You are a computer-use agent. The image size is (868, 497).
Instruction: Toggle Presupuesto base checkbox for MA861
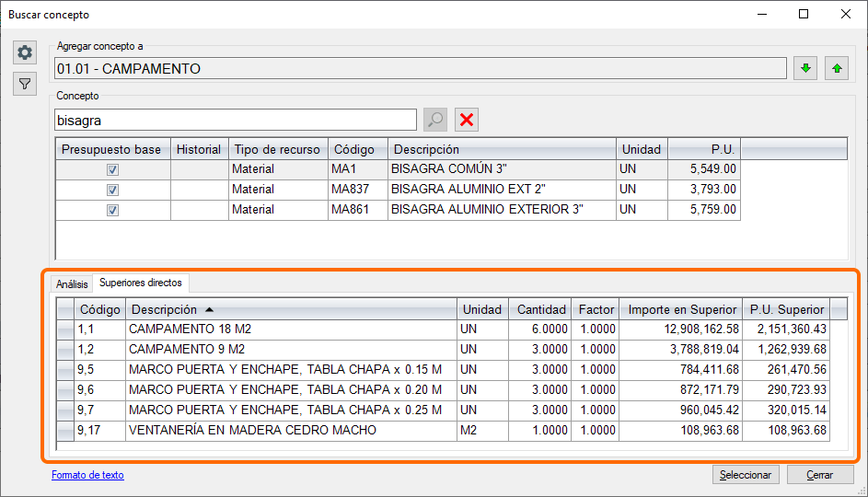(112, 211)
